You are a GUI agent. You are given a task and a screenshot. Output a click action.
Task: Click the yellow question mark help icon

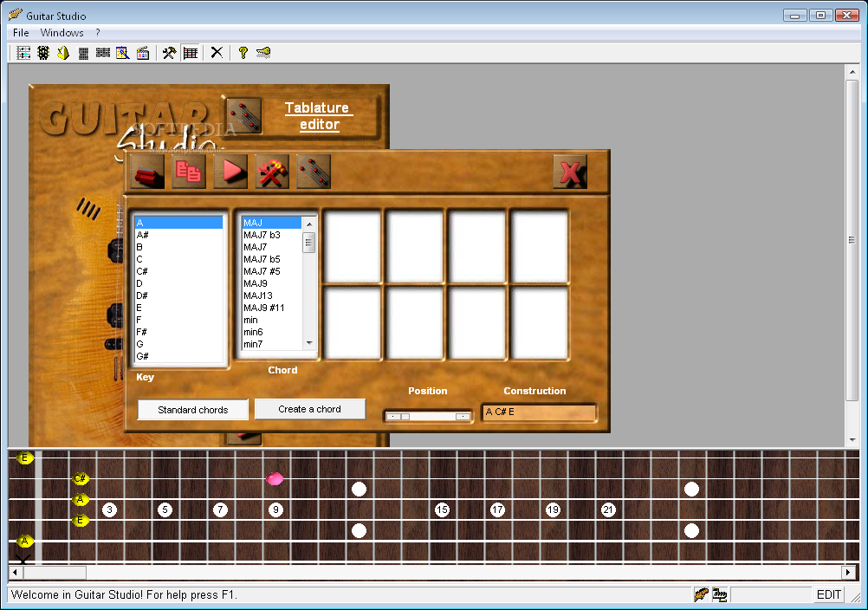(x=243, y=53)
